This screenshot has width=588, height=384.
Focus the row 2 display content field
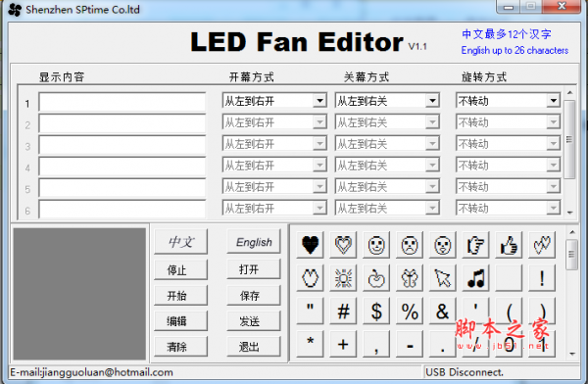tap(122, 123)
